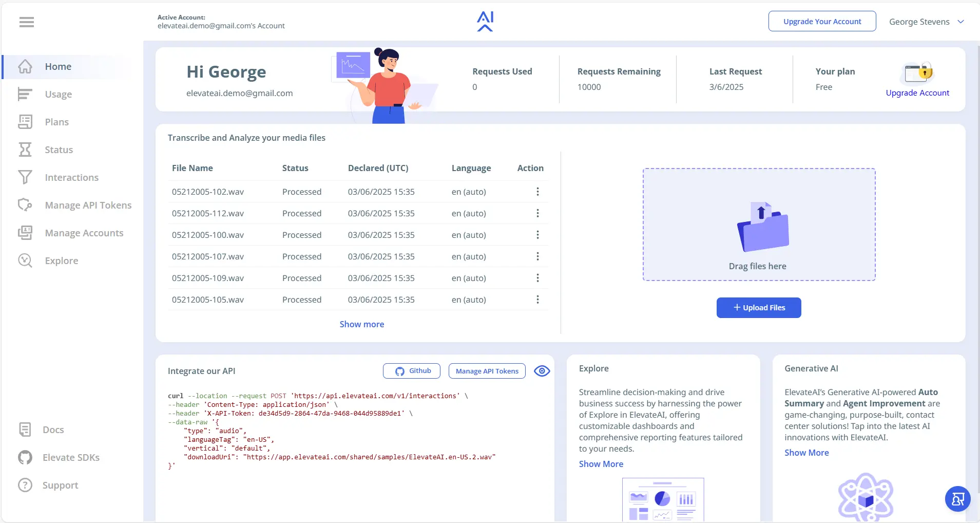This screenshot has height=523, width=980.
Task: Click file name 05212005-109.wav
Action: pos(208,278)
